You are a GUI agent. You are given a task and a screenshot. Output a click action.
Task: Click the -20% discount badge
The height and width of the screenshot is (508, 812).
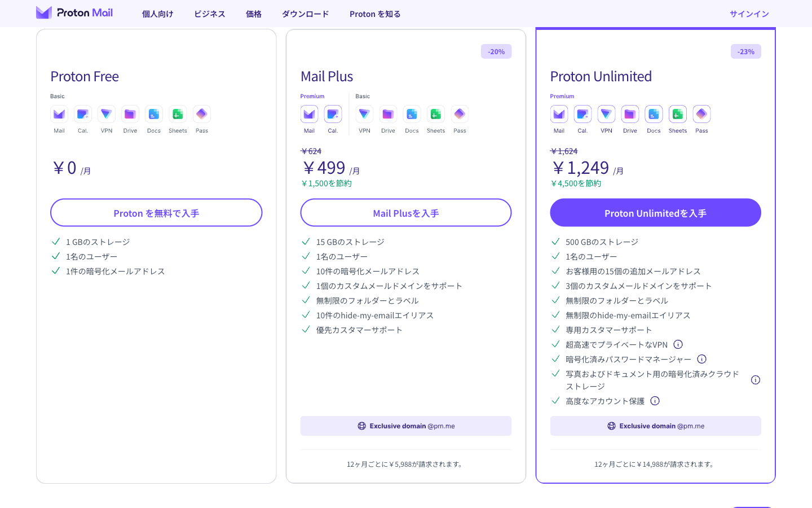[496, 51]
